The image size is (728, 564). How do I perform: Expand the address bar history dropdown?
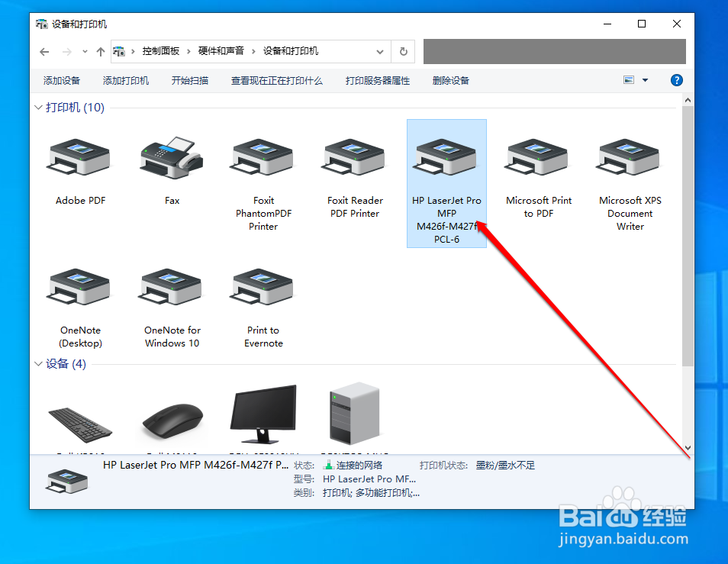tap(380, 52)
